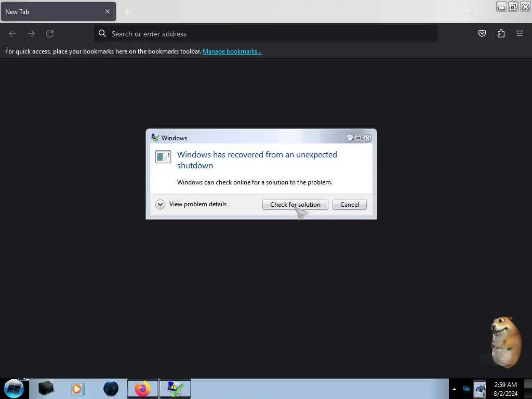Click the system tray icon next to clock
532x399 pixels.
coord(480,389)
